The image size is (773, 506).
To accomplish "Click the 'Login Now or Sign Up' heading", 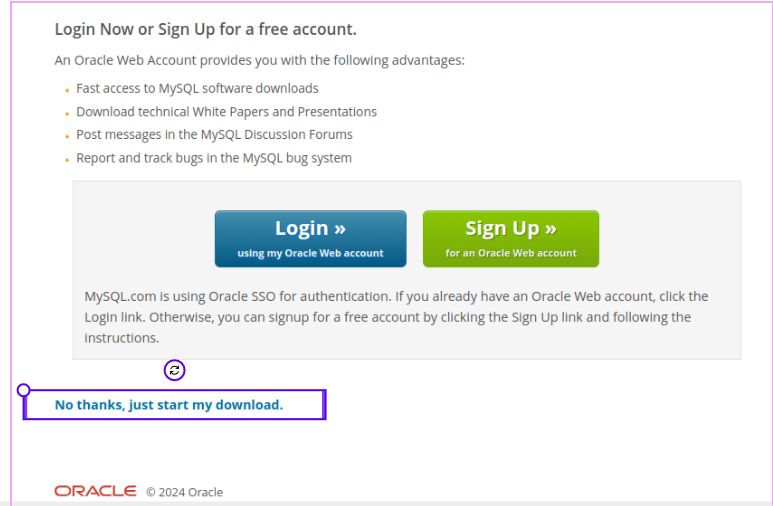I will pos(205,29).
